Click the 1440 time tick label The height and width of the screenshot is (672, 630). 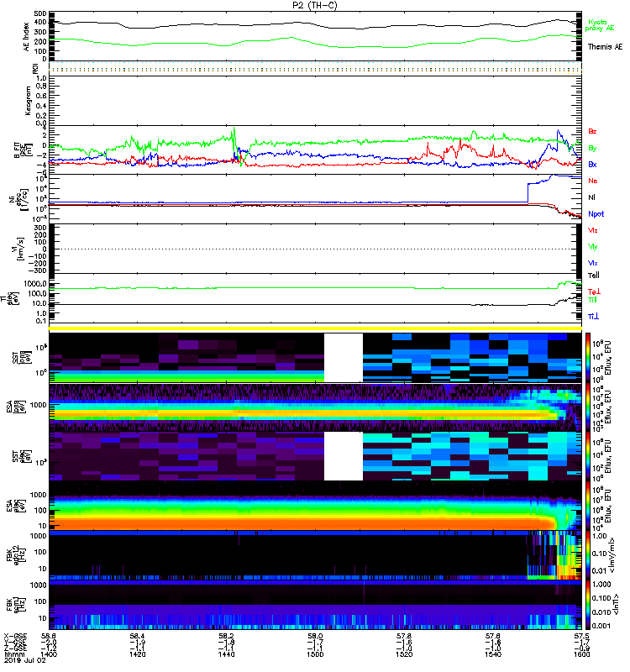click(226, 654)
